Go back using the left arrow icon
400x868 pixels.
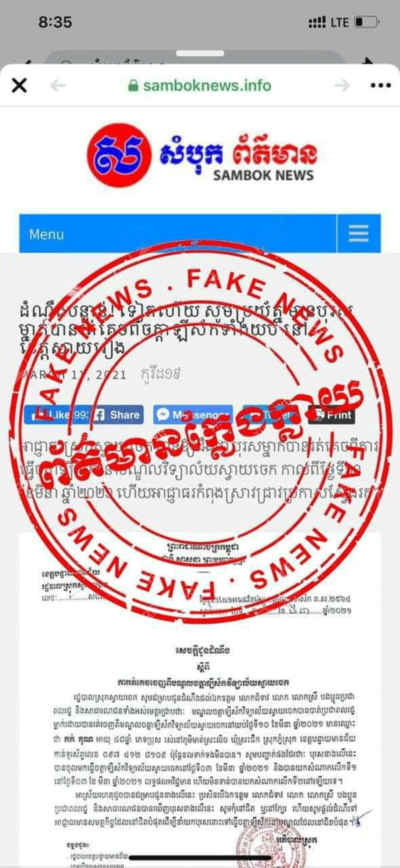58,85
